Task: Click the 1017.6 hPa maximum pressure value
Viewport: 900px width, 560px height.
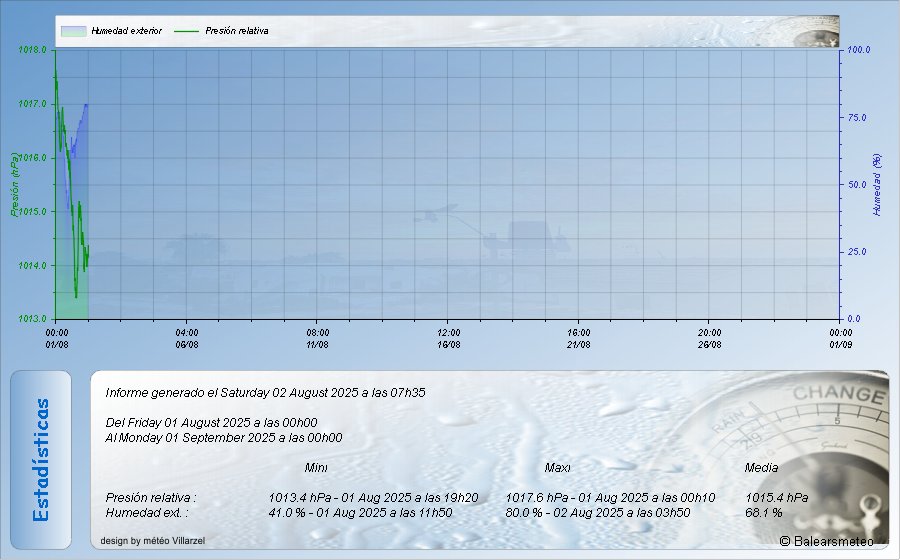Action: (610, 497)
